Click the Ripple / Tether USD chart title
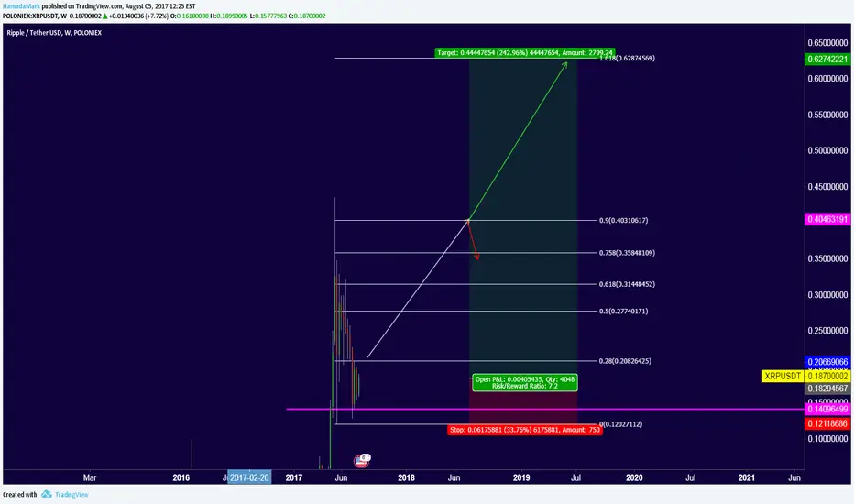The image size is (854, 504). tap(54, 33)
